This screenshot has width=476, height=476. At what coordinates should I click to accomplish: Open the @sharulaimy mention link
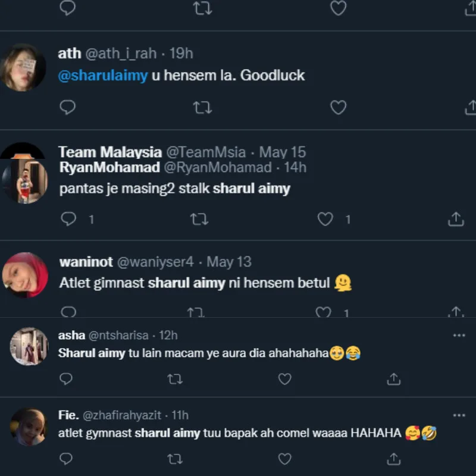point(102,76)
